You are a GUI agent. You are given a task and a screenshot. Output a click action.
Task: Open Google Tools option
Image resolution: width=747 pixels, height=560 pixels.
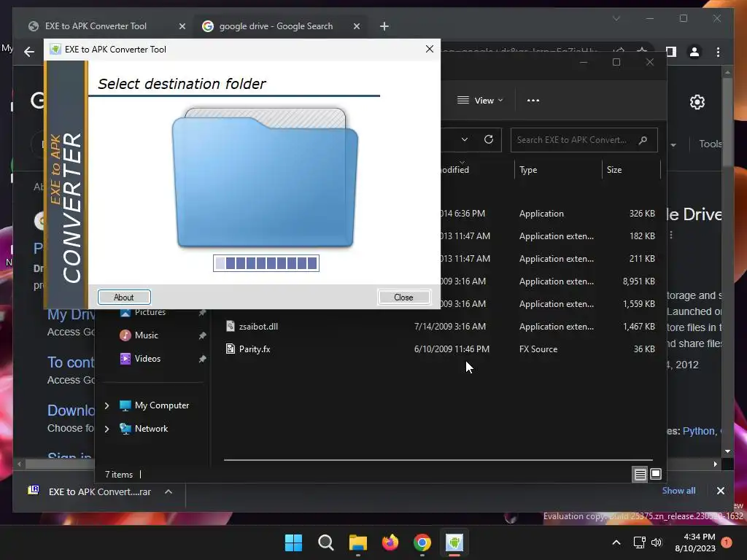coord(710,144)
